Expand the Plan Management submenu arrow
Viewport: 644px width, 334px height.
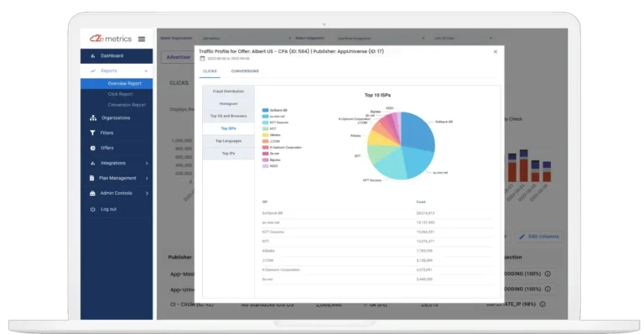pyautogui.click(x=147, y=178)
